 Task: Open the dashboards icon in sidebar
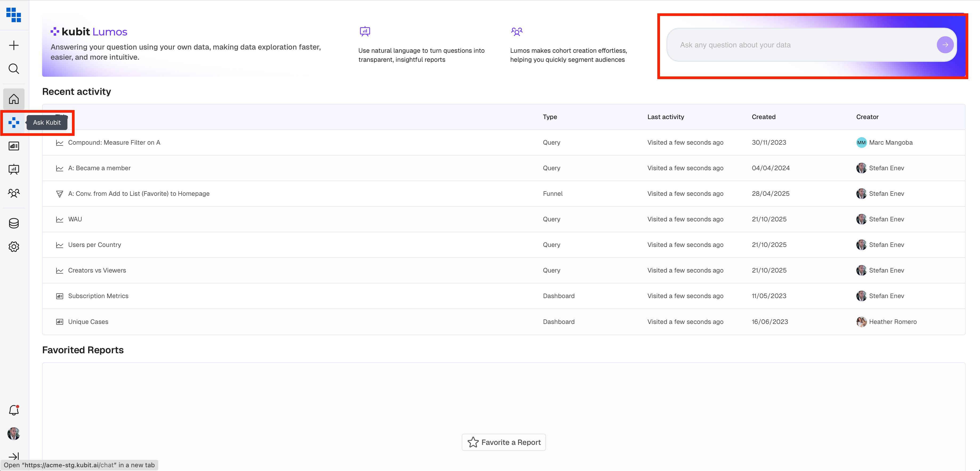14,146
